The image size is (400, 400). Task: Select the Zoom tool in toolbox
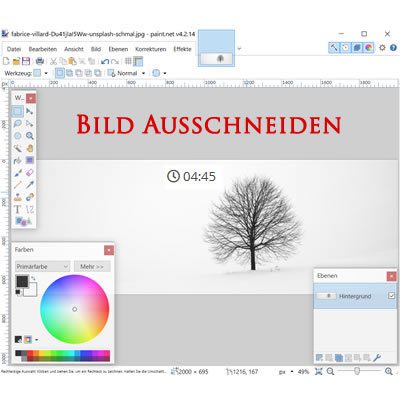(30, 136)
